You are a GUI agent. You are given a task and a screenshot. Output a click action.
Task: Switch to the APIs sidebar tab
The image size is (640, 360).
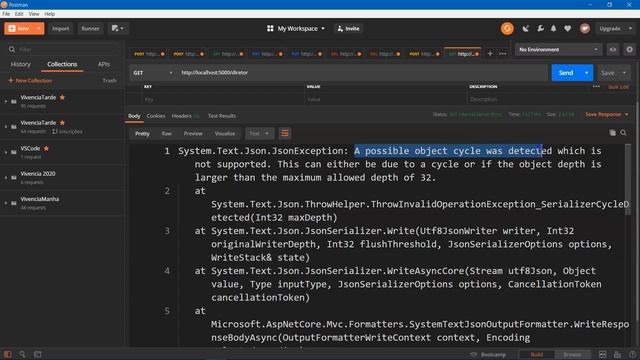[x=104, y=64]
